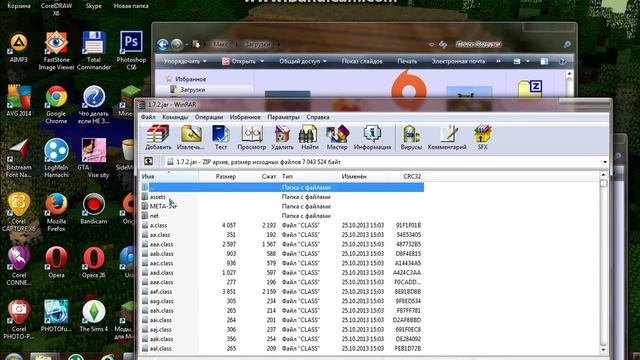Select aaf.class file row
This screenshot has height=360, width=640.
click(282, 291)
